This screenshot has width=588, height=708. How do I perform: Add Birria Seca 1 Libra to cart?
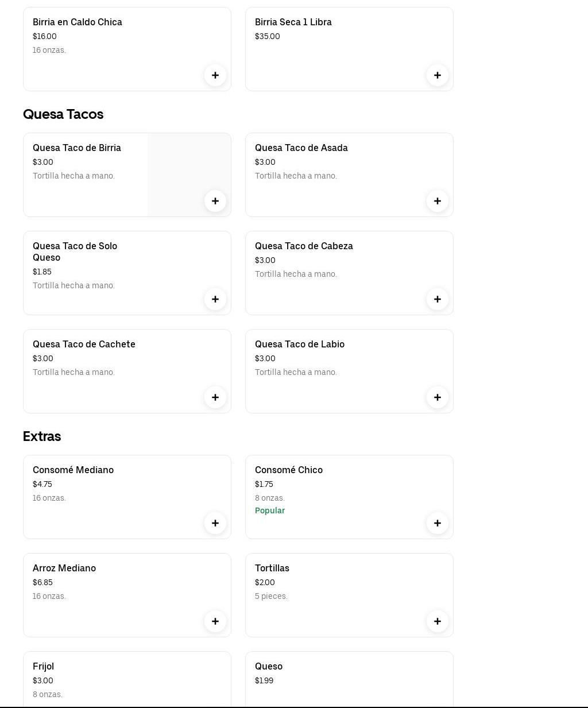click(438, 75)
